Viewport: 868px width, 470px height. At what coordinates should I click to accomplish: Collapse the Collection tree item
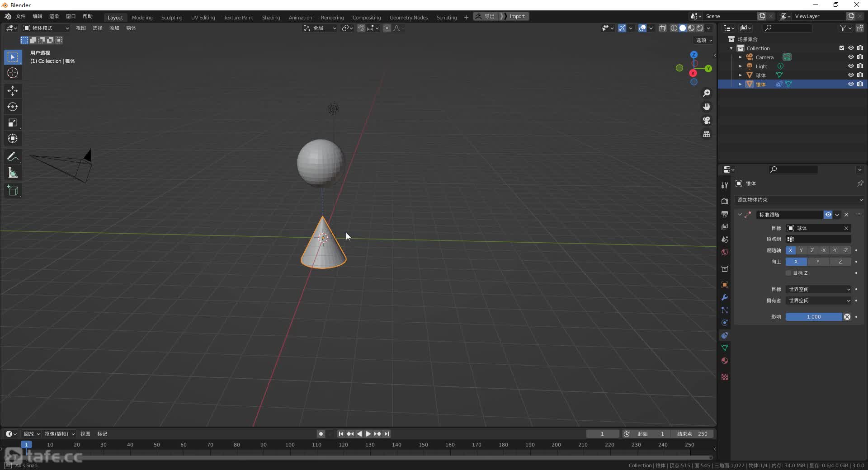click(731, 48)
